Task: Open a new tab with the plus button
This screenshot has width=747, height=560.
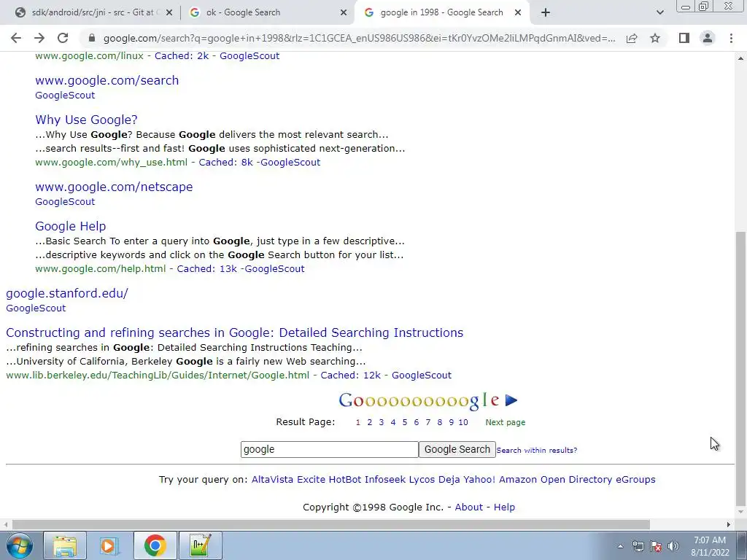Action: coord(546,12)
